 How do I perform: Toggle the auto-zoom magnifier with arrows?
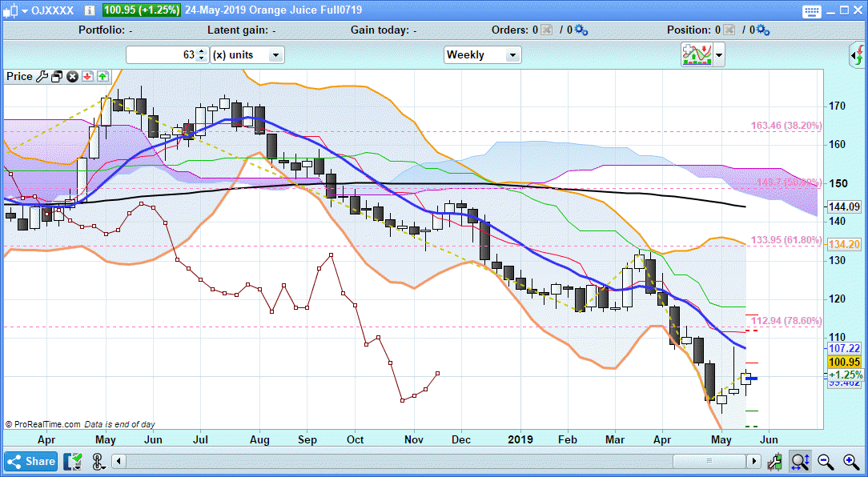[x=801, y=461]
